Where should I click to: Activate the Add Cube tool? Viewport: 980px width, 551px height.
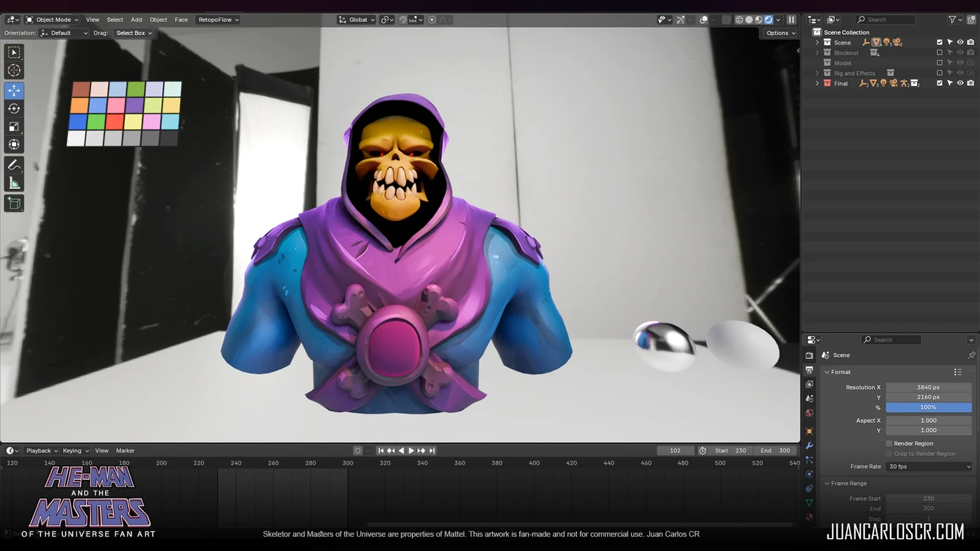(x=14, y=203)
